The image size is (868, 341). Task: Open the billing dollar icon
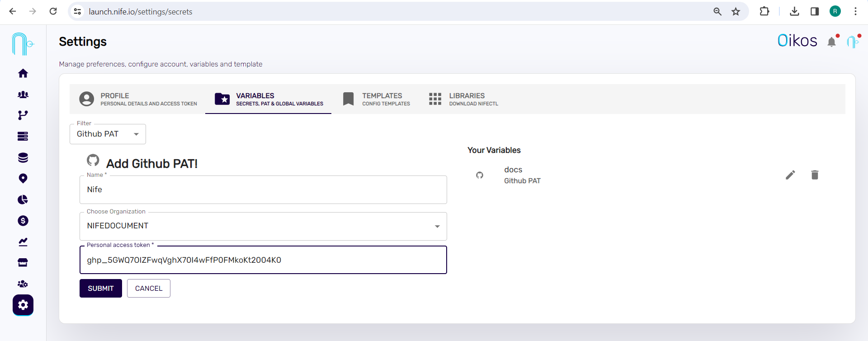click(23, 221)
